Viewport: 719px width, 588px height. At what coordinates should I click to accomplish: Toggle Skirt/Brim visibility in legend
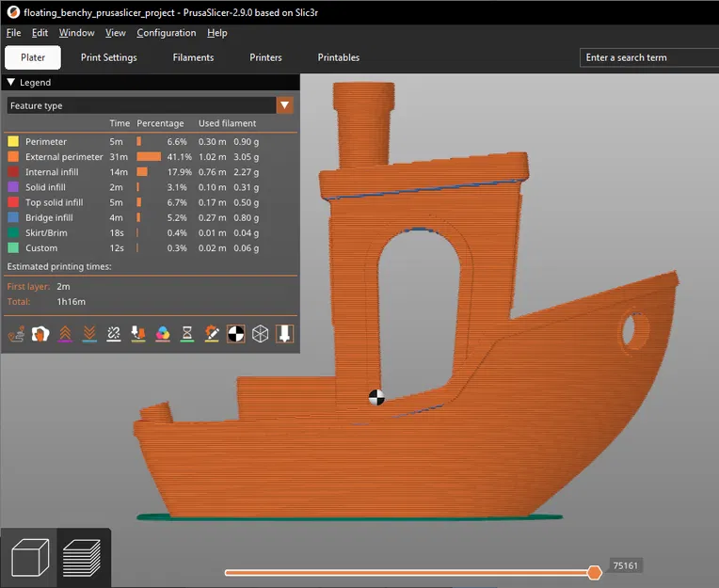[46, 232]
